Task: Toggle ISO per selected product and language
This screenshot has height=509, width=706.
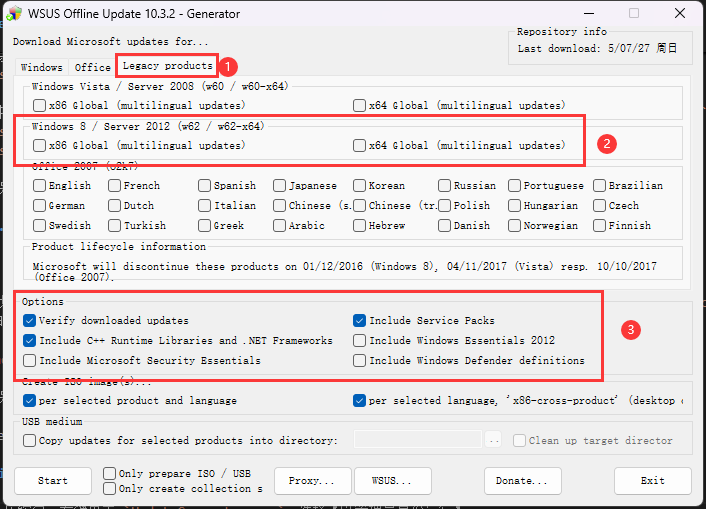Action: point(29,400)
